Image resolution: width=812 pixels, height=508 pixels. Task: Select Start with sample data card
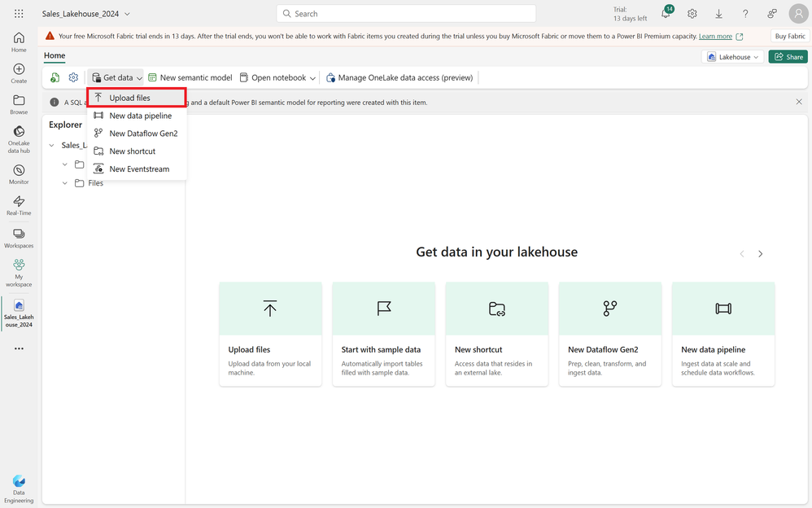pos(384,335)
